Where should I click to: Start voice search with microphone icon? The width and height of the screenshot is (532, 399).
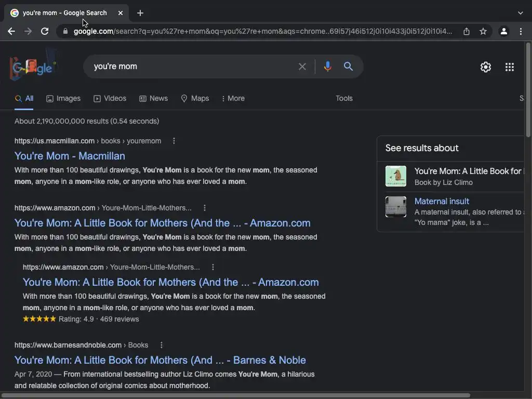coord(327,66)
